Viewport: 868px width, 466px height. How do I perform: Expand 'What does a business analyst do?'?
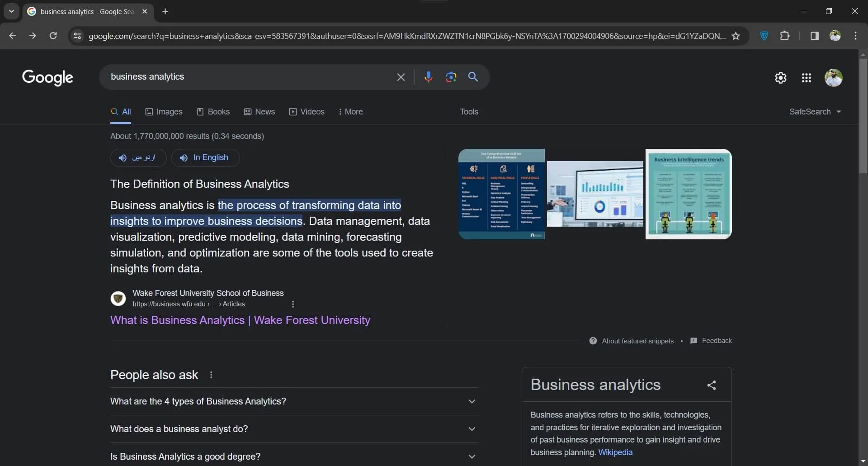coord(294,429)
